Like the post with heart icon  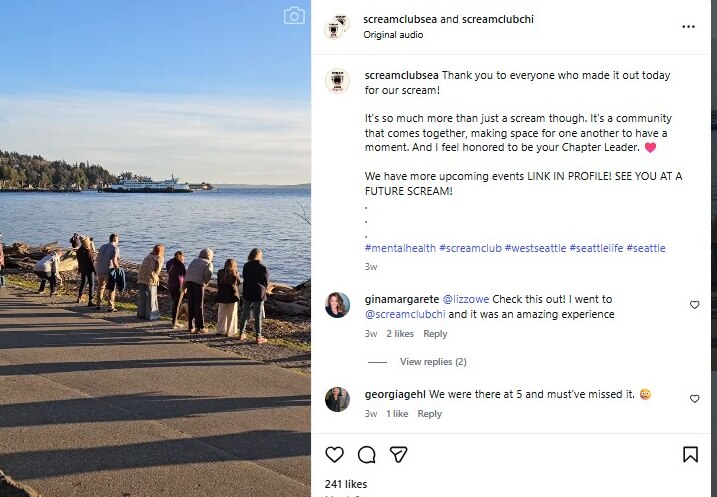tap(335, 455)
